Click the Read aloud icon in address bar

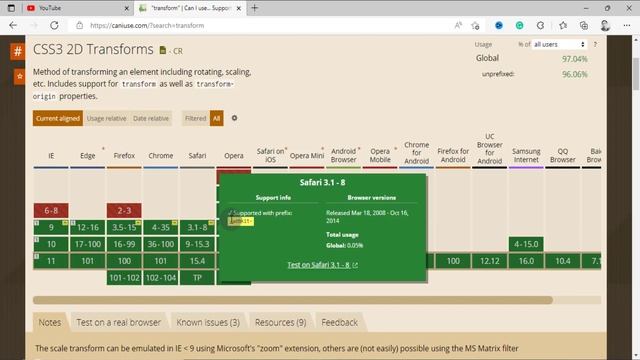point(458,25)
